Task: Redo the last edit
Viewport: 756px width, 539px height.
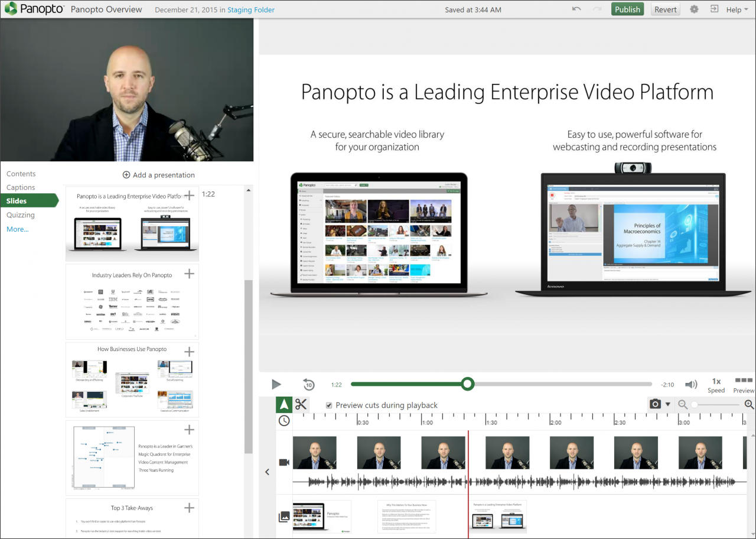Action: pyautogui.click(x=597, y=9)
